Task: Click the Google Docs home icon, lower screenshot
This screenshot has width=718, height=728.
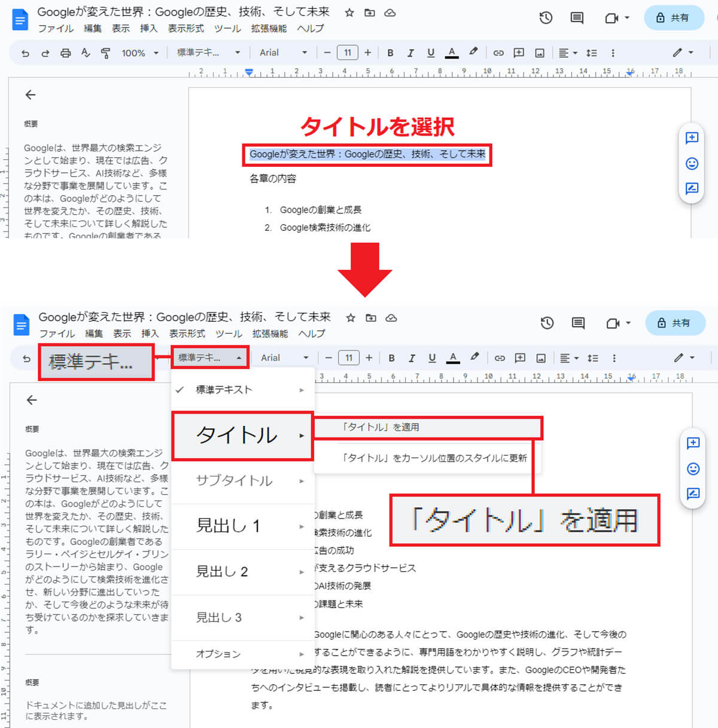Action: 21,325
